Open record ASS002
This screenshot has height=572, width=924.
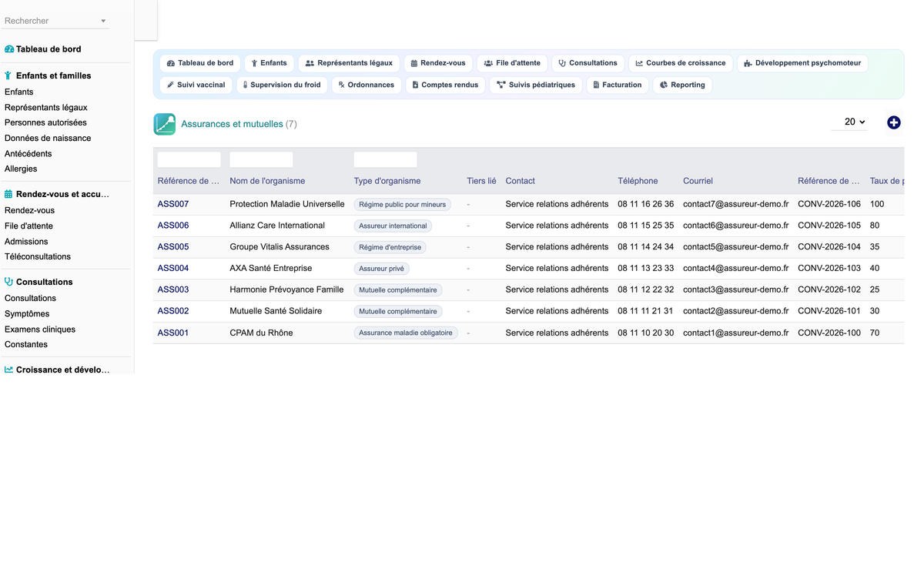173,311
